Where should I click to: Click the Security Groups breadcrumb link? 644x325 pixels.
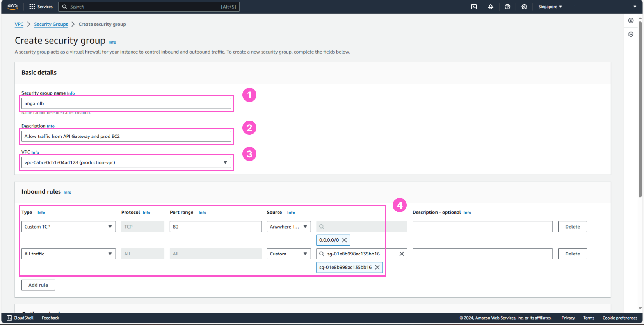point(51,24)
